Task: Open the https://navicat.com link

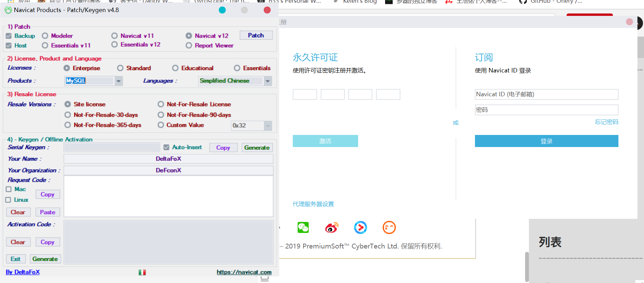Action: 244,272
